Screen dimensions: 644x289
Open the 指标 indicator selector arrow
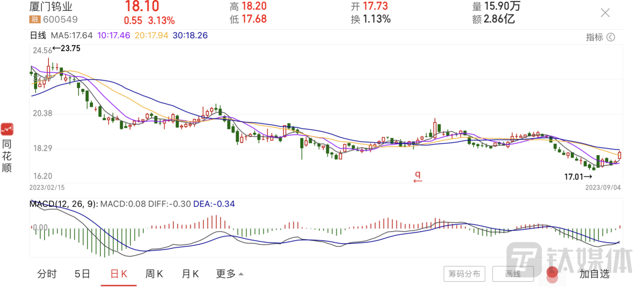[611, 37]
